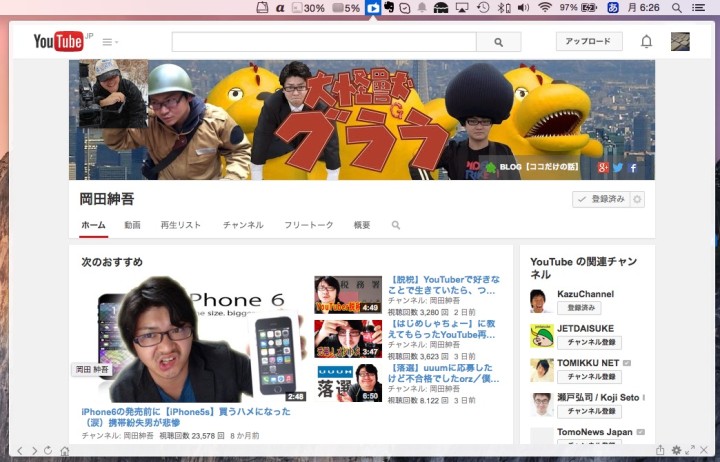Viewport: 720px width, 462px height.
Task: Open the 4:49 【脱税】 video thumbnail
Action: (348, 295)
